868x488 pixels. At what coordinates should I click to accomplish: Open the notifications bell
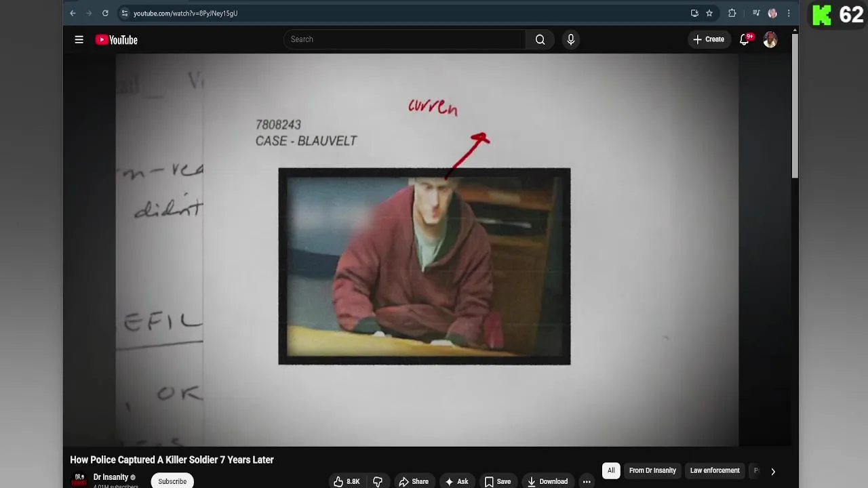click(745, 39)
